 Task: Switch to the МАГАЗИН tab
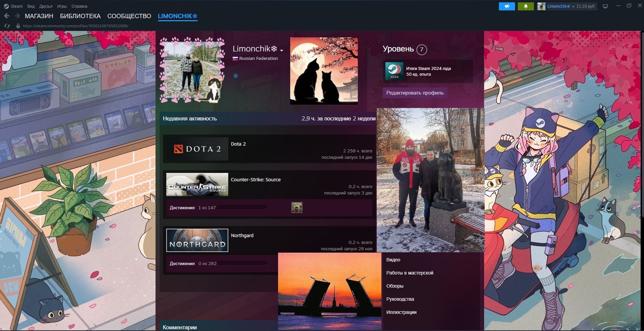pyautogui.click(x=39, y=16)
